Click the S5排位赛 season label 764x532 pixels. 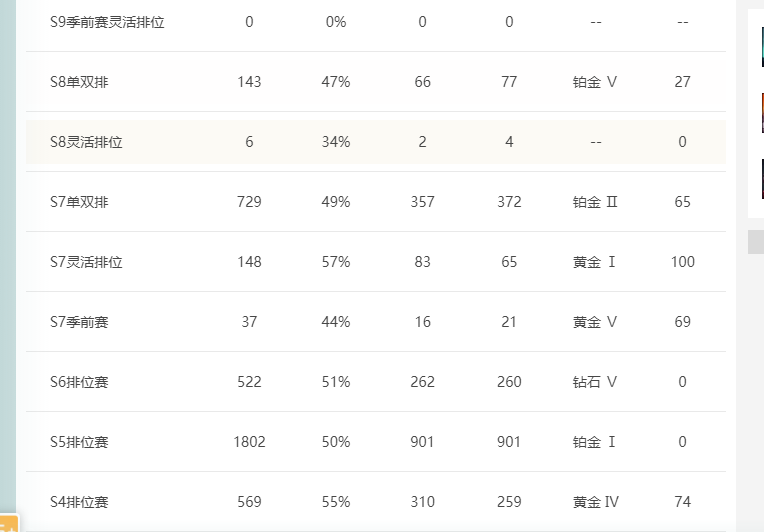(x=79, y=442)
